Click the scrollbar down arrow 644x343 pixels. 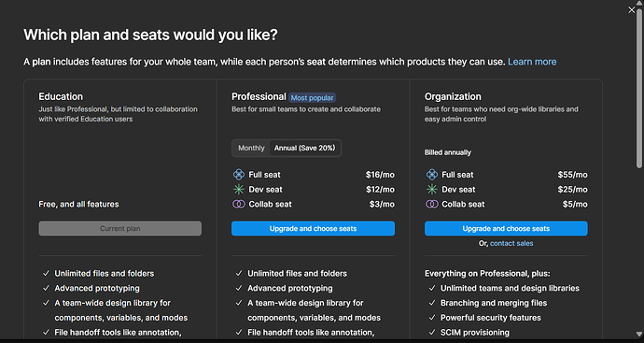tap(639, 334)
